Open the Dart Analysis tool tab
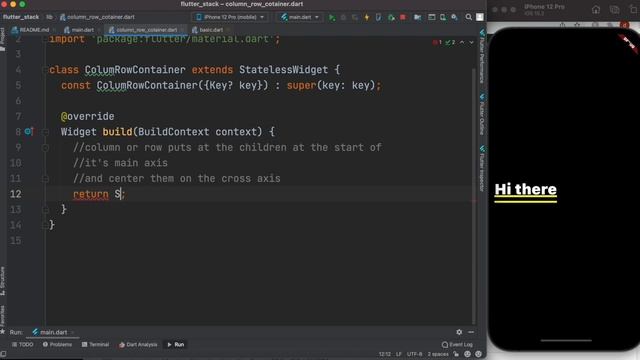Image resolution: width=640 pixels, height=360 pixels. pyautogui.click(x=138, y=345)
